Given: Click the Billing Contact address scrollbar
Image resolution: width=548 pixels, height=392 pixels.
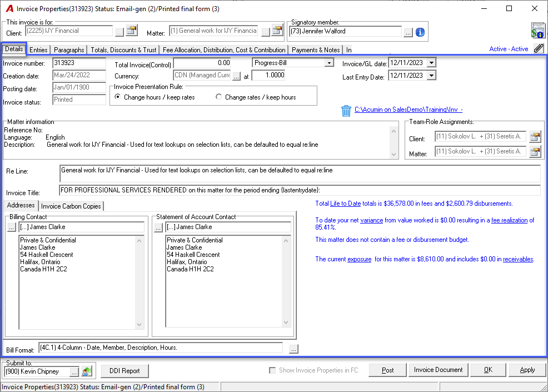Looking at the screenshot, I should (139, 282).
